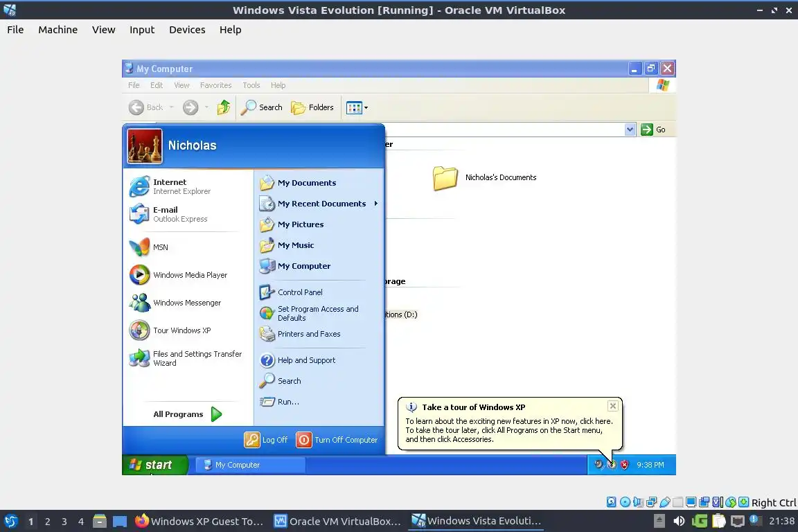Select My Computer taskbar button
Screen dimensions: 798x532
coord(250,465)
